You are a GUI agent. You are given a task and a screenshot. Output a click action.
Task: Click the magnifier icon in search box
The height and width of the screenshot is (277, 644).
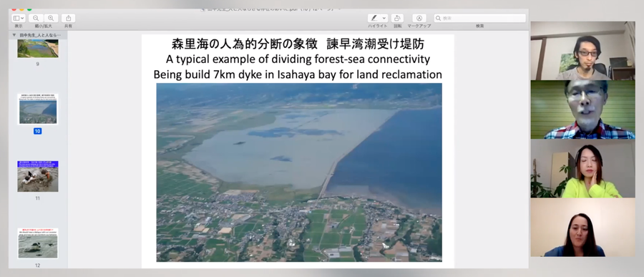tap(439, 18)
